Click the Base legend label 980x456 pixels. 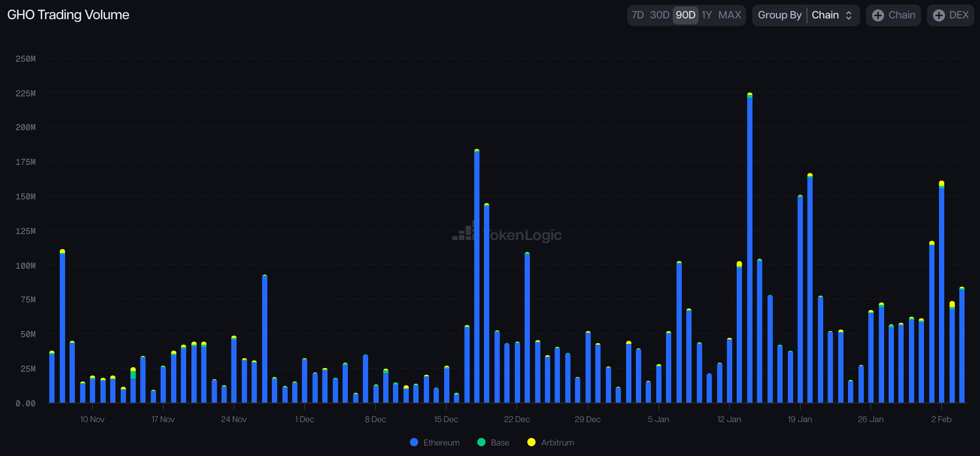500,442
